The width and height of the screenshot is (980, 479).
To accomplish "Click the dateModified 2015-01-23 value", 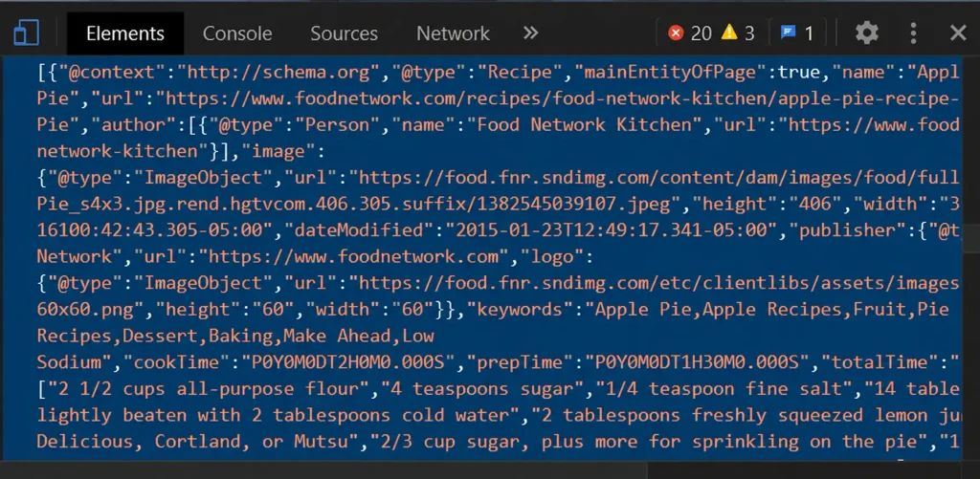I will pos(612,230).
